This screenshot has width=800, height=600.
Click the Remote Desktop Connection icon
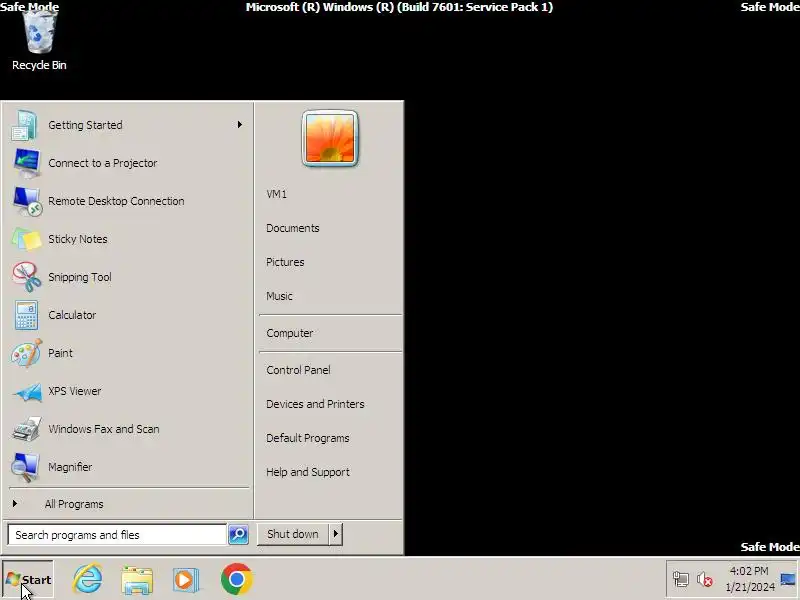click(27, 201)
